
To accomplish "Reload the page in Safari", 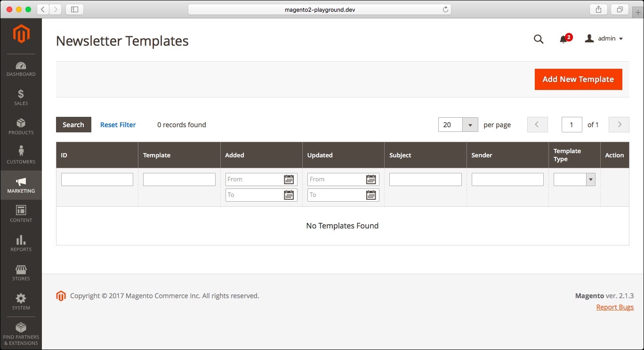I will coord(445,9).
